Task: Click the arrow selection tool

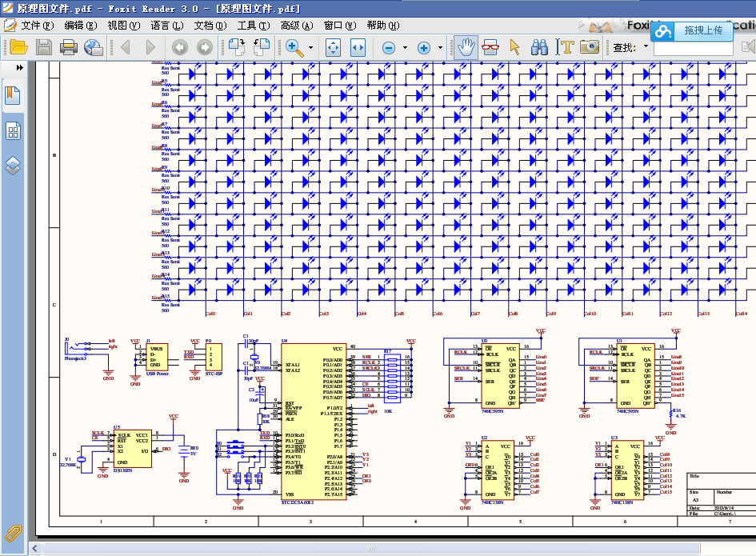Action: 514,47
